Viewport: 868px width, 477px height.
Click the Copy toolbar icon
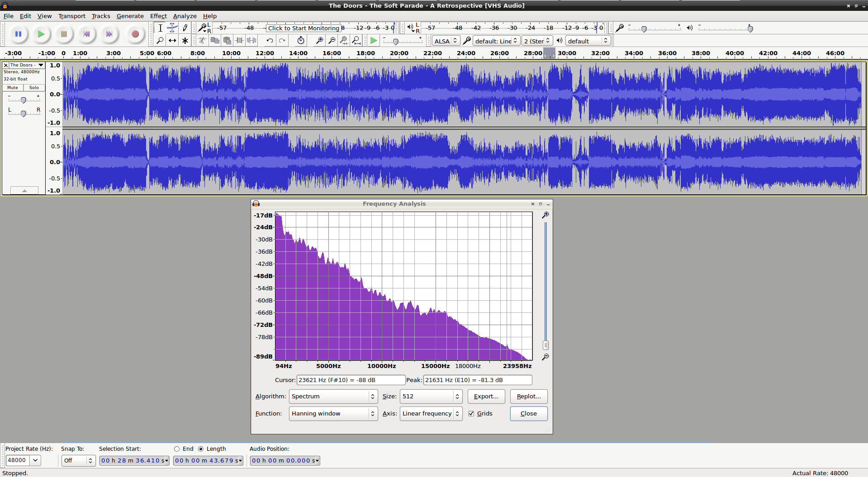coord(215,40)
